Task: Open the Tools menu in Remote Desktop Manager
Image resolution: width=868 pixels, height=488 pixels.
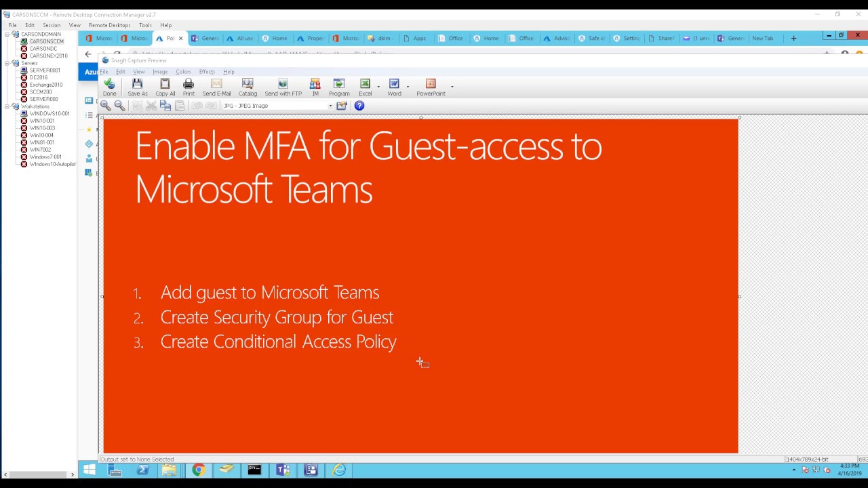Action: coord(145,25)
